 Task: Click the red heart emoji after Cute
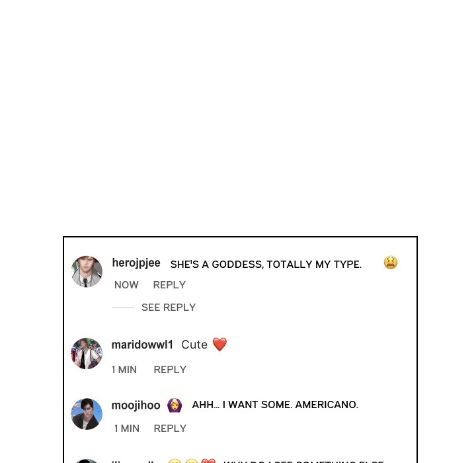click(x=219, y=344)
